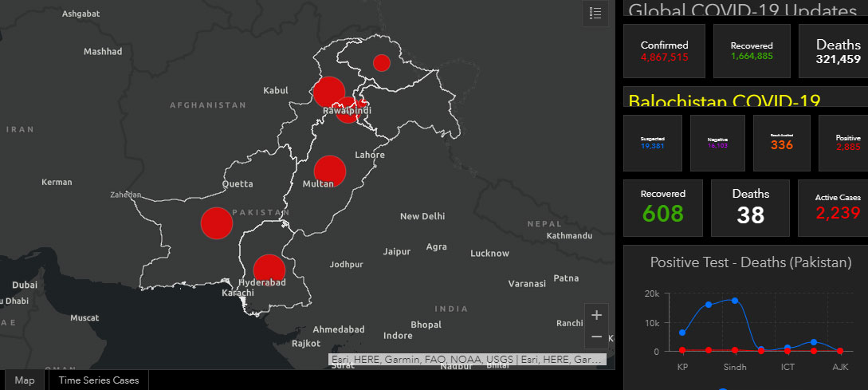The image size is (868, 390).
Task: Click red case marker over Balochistan
Action: (x=216, y=223)
